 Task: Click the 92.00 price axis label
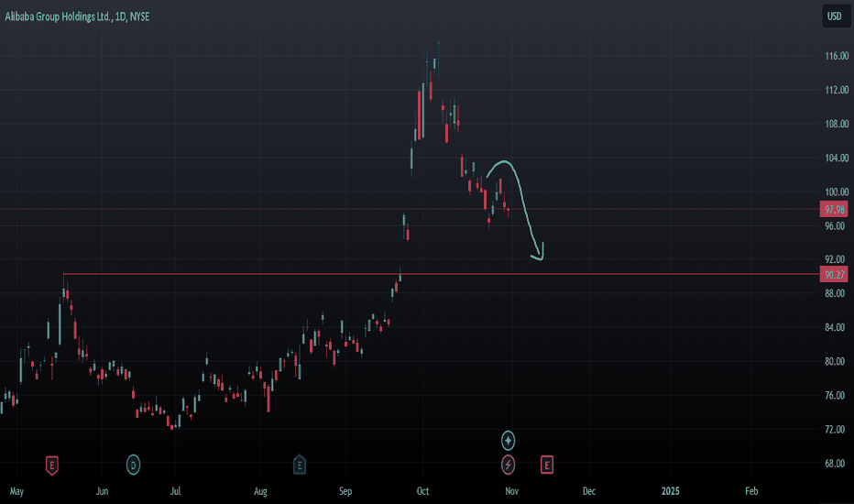837,259
